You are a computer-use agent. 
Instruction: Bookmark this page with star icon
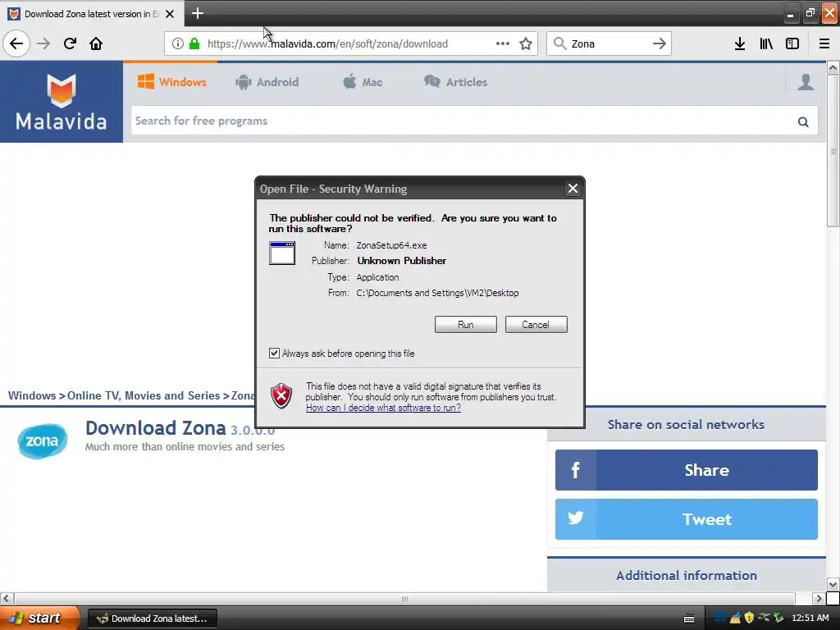click(x=526, y=43)
